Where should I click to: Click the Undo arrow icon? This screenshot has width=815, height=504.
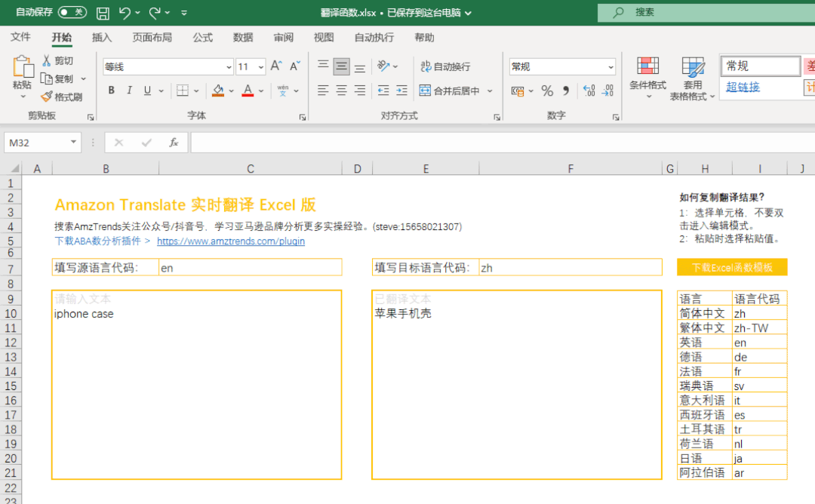tap(125, 13)
